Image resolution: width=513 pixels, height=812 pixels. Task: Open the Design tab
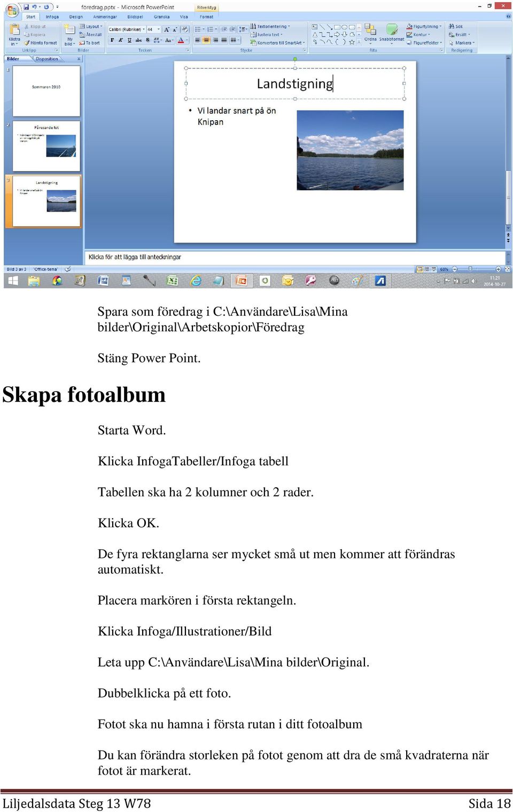pos(76,17)
